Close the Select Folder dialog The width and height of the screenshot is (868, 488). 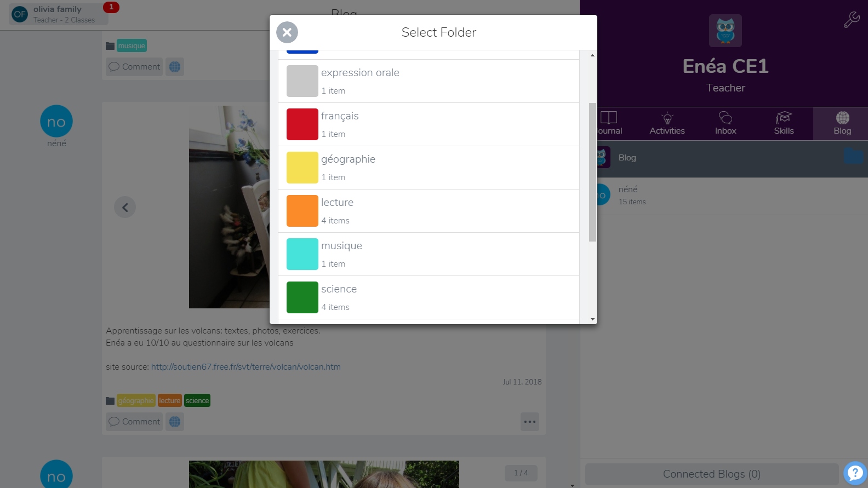tap(287, 32)
